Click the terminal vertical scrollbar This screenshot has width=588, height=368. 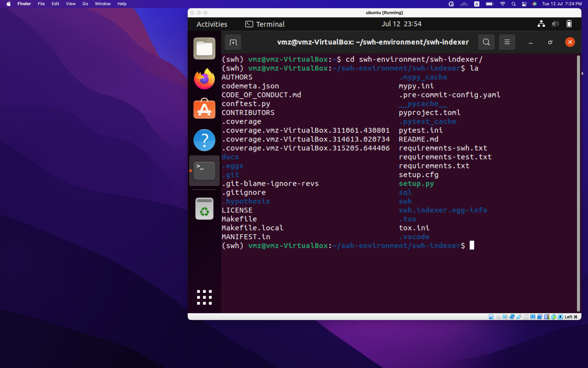click(x=578, y=184)
